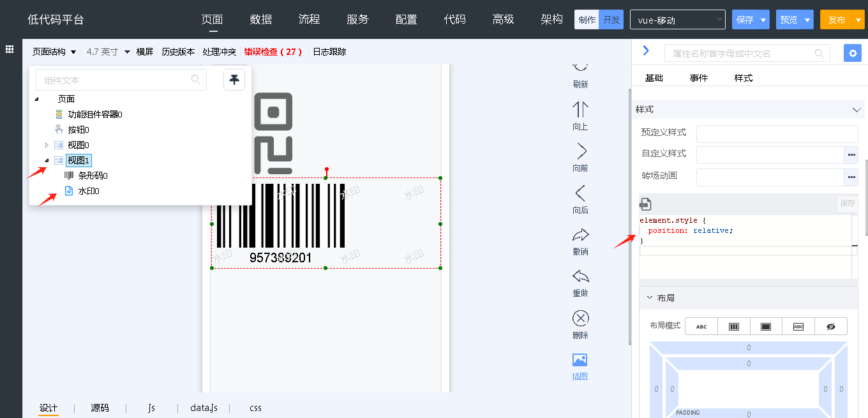Open the 预览 dropdown arrow
Viewport: 868px width, 418px height.
tap(808, 20)
